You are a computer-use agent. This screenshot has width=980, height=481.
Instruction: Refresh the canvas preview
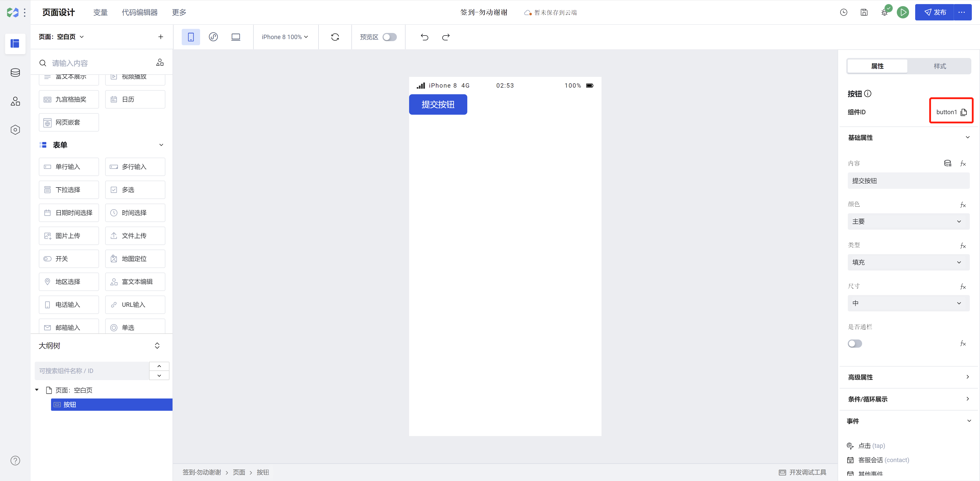pyautogui.click(x=335, y=37)
